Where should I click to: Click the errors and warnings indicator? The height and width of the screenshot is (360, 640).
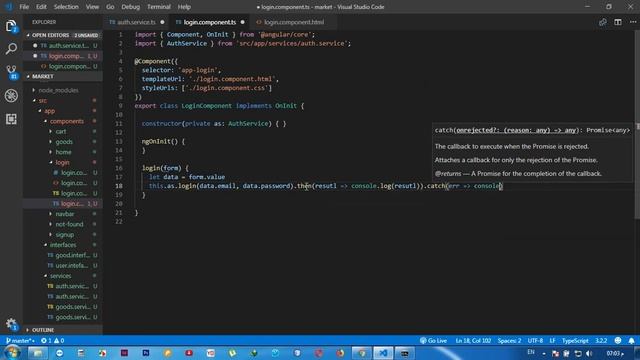point(52,340)
